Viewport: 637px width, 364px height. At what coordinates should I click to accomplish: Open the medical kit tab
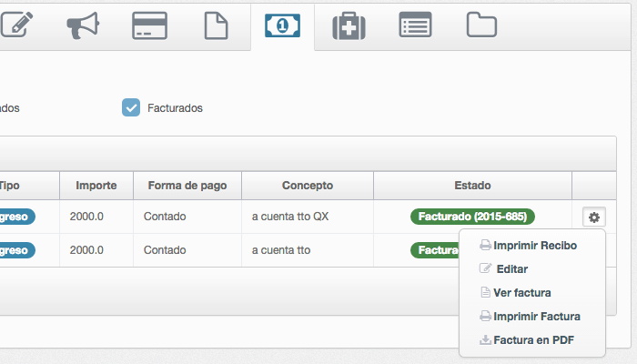click(x=349, y=26)
